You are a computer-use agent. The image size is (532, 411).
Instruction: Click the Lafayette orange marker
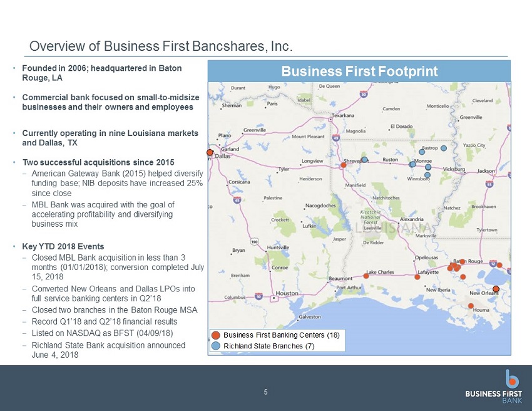coord(417,277)
